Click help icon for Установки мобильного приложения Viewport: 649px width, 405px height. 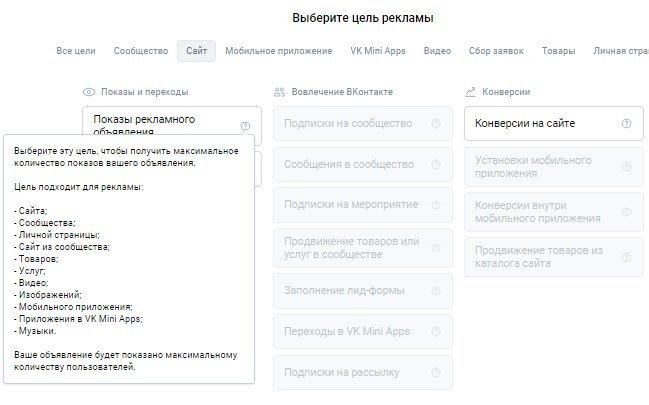click(626, 166)
